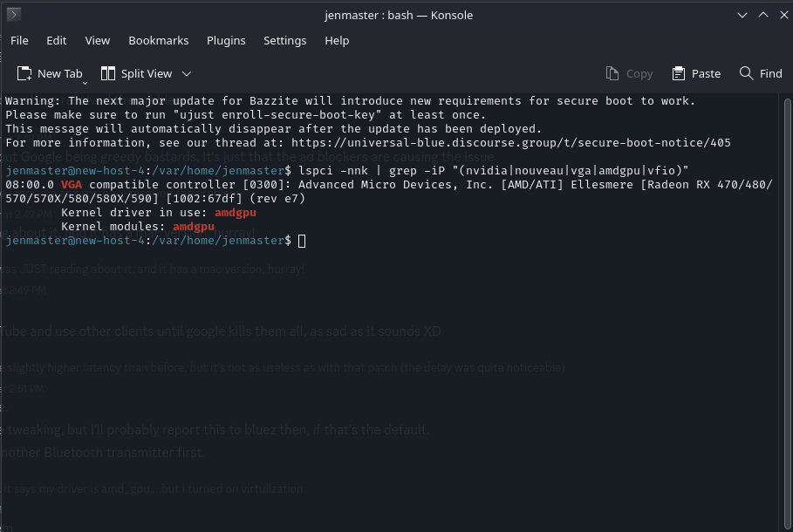Click the terminal vertical scrollbar
This screenshot has height=532, width=793.
pos(787,312)
